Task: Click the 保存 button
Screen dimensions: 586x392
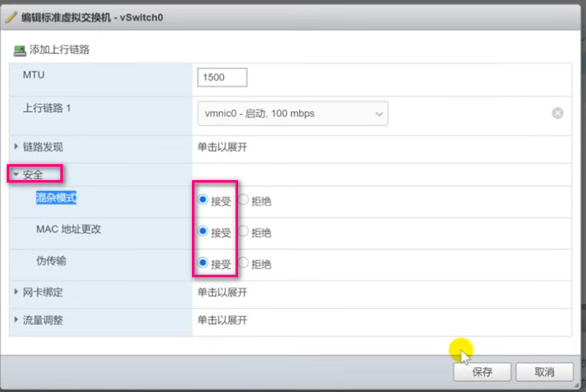Action: [x=482, y=372]
